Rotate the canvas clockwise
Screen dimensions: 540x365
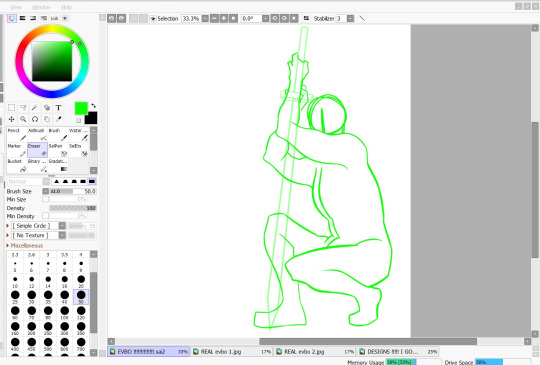coord(284,18)
